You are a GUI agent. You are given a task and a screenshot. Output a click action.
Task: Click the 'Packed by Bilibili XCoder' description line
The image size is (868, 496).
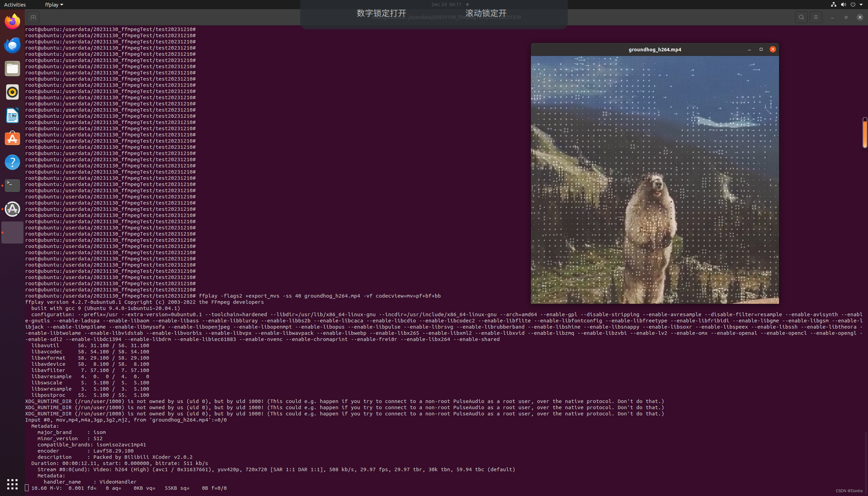pos(115,457)
